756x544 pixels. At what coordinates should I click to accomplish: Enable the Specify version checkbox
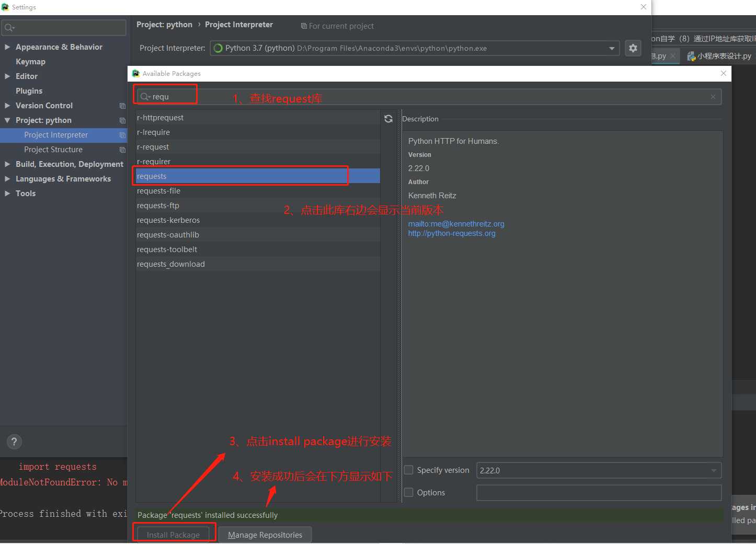409,470
